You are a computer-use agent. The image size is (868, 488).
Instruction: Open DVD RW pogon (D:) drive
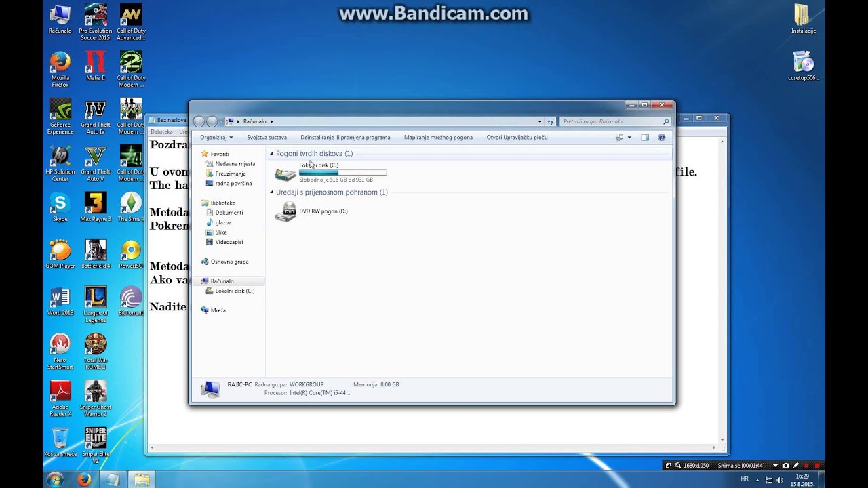(x=311, y=211)
